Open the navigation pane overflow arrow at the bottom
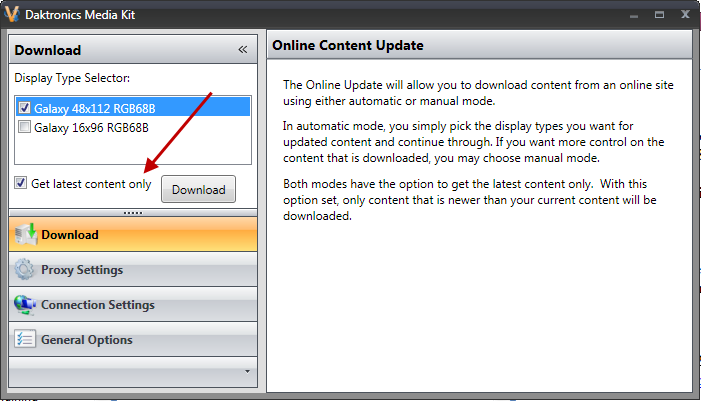The image size is (701, 401). click(246, 371)
